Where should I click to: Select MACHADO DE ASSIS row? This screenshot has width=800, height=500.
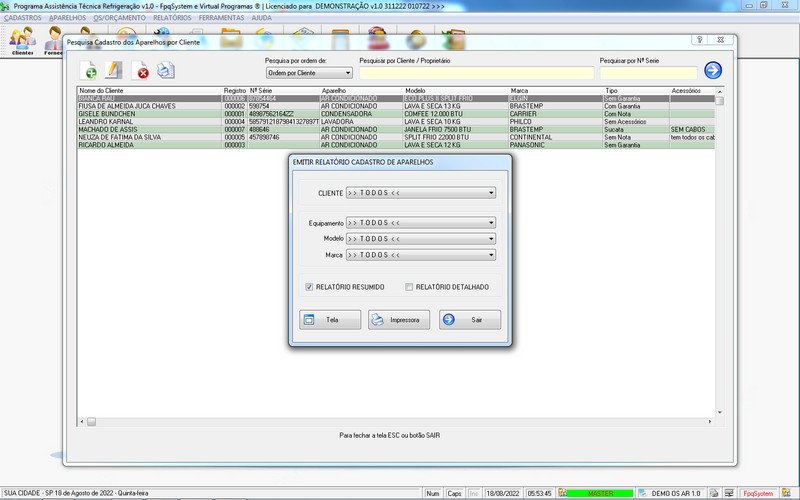point(396,130)
